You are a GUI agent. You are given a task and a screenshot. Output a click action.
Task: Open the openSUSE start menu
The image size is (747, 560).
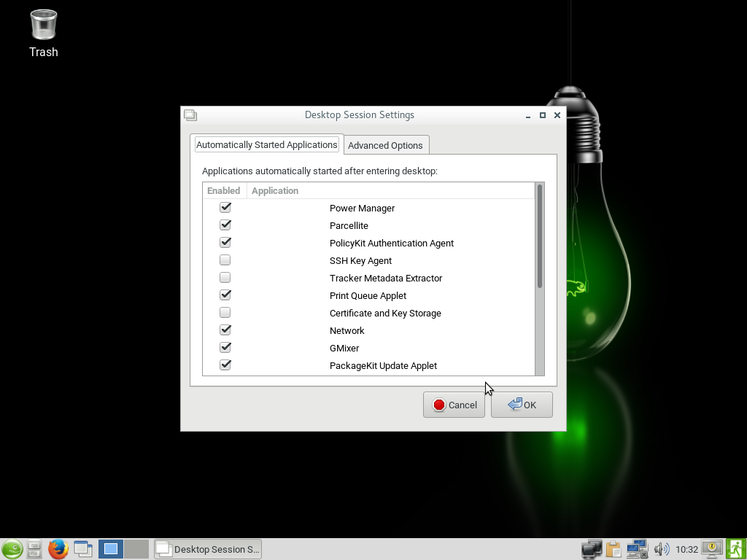[12, 549]
